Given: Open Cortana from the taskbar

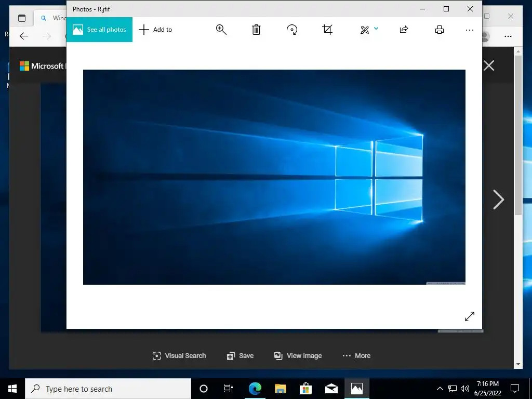Looking at the screenshot, I should pyautogui.click(x=204, y=389).
